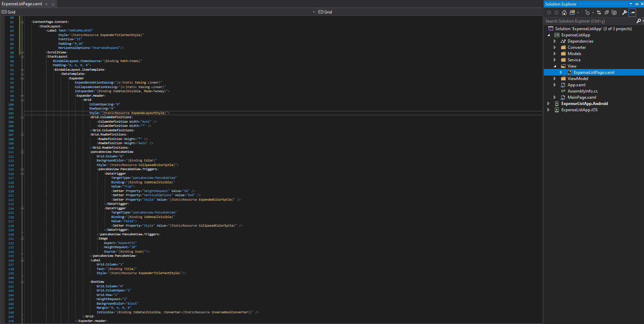Click the Switch Views icon

click(572, 12)
